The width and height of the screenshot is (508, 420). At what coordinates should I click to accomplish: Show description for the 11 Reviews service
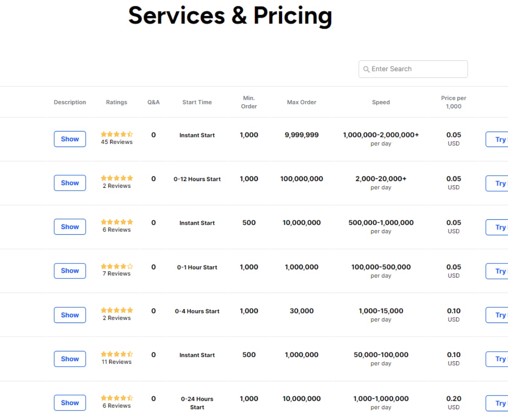point(70,359)
